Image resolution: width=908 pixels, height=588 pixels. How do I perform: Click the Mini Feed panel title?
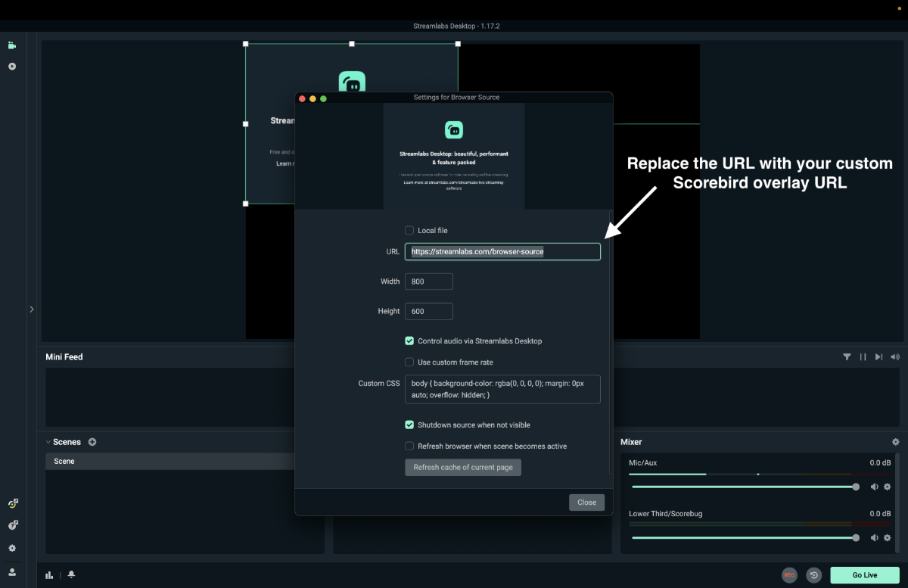pyautogui.click(x=64, y=357)
